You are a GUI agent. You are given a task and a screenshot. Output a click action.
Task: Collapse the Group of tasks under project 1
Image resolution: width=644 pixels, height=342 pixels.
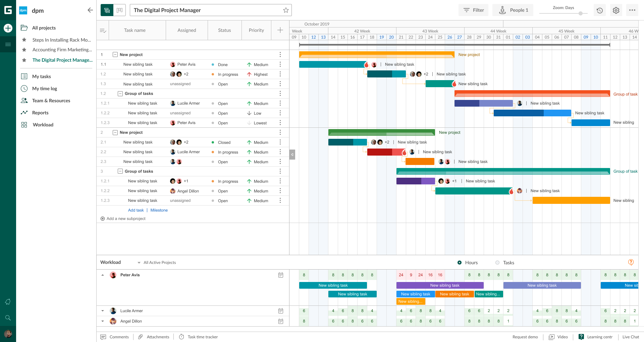tap(120, 94)
